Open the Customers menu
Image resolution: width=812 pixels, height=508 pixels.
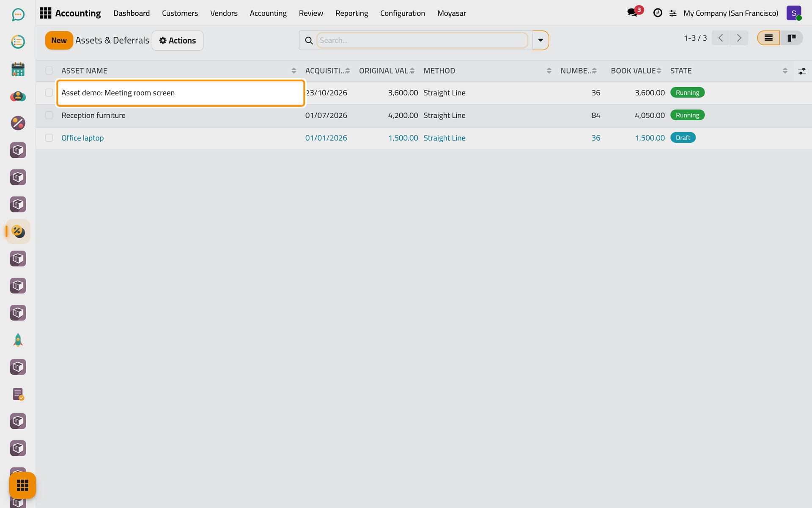(180, 13)
